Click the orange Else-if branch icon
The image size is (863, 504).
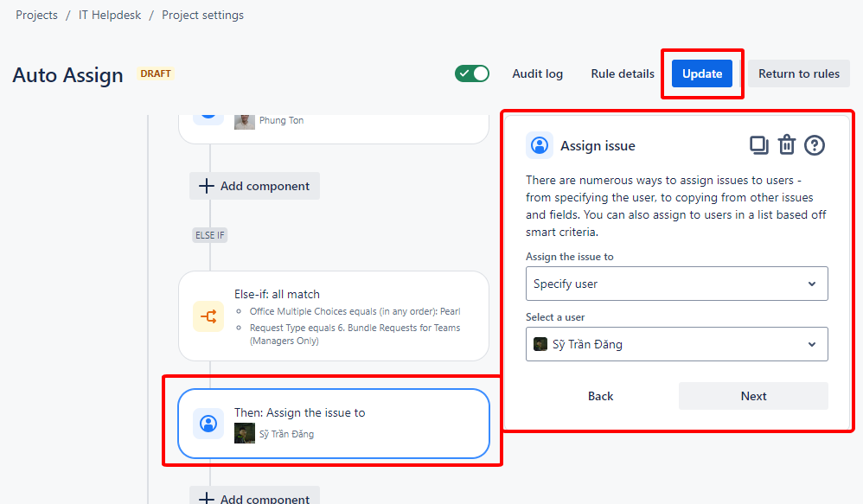(208, 316)
